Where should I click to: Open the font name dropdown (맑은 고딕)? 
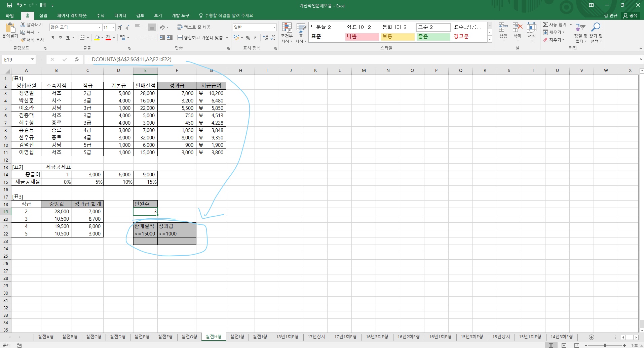tap(100, 27)
